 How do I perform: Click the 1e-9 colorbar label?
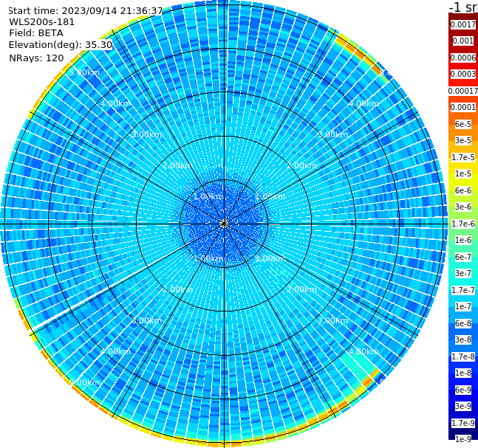click(463, 439)
